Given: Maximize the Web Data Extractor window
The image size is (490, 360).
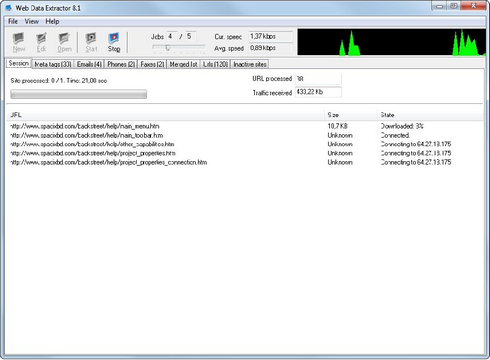Looking at the screenshot, I should 454,6.
